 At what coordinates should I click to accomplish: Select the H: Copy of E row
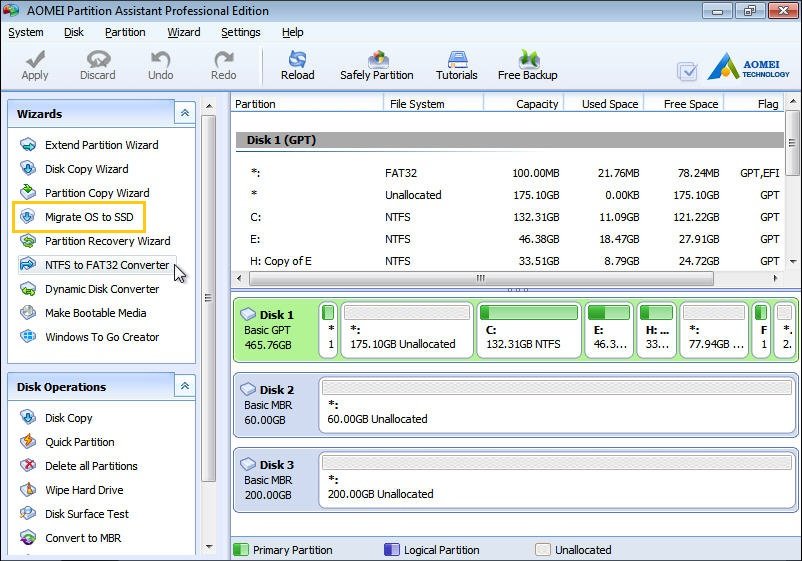(x=509, y=261)
